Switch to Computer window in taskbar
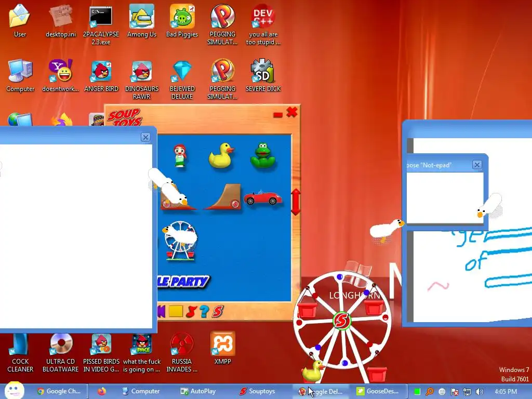 point(140,391)
